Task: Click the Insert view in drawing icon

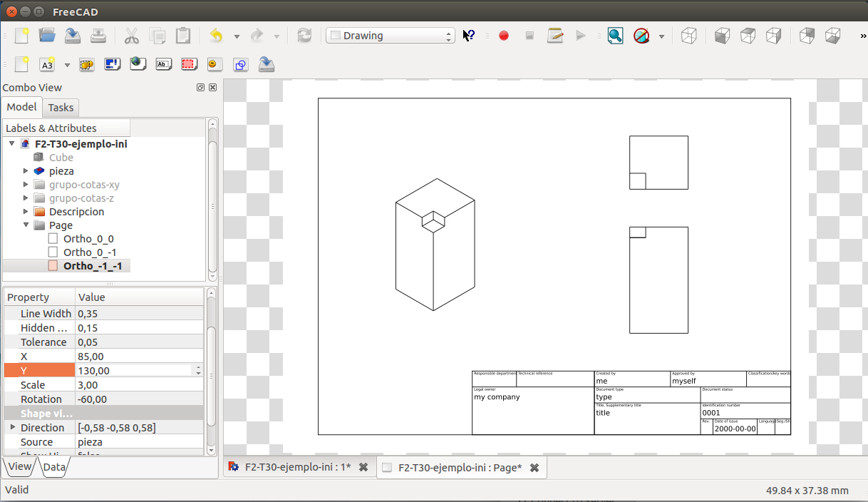Action: click(86, 65)
